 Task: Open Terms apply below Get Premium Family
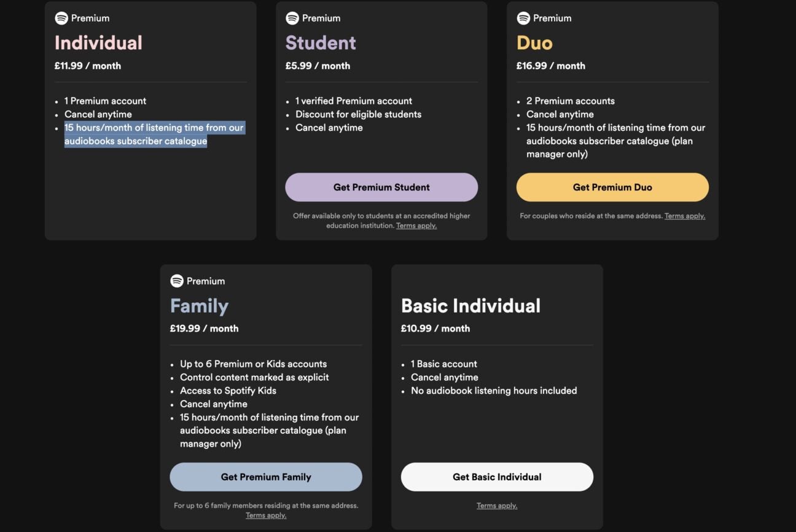pyautogui.click(x=266, y=515)
